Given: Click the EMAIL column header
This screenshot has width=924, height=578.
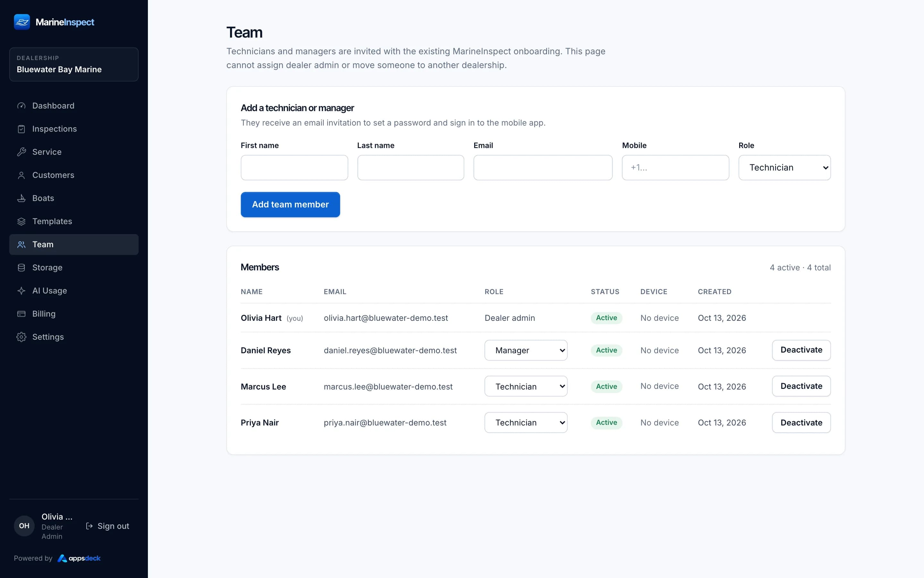Looking at the screenshot, I should (335, 292).
